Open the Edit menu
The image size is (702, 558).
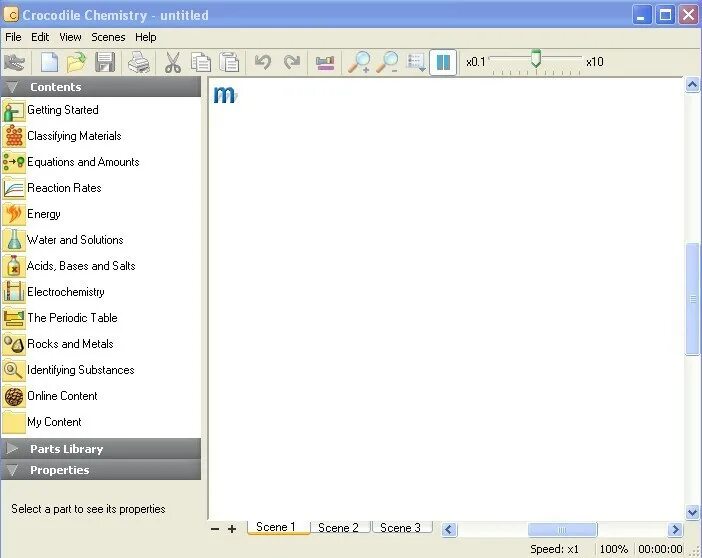pos(40,37)
